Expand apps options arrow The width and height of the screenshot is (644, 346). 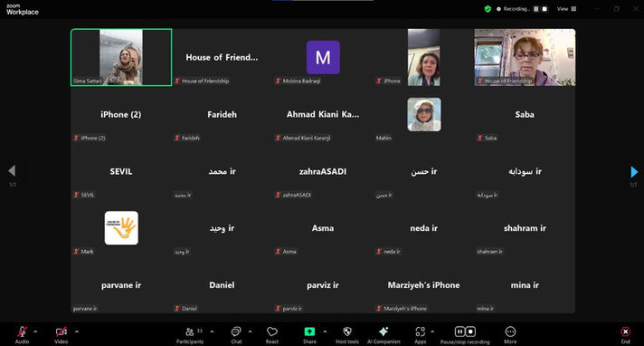[x=432, y=332]
